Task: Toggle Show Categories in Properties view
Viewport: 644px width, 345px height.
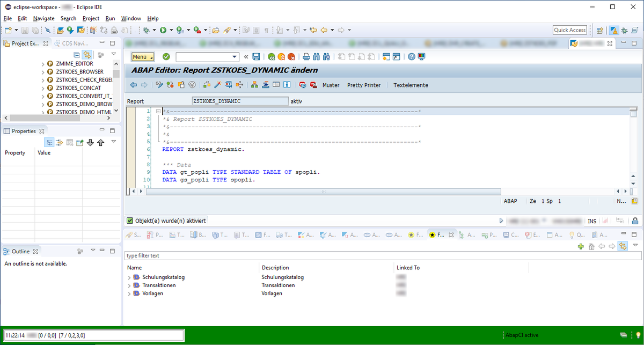Action: [50, 142]
